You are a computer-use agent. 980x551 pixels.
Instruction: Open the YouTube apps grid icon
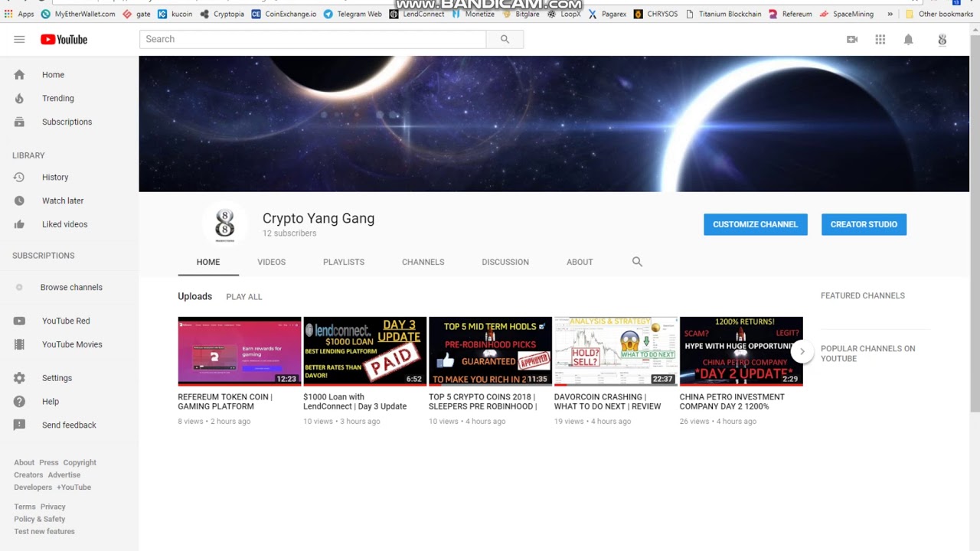880,39
